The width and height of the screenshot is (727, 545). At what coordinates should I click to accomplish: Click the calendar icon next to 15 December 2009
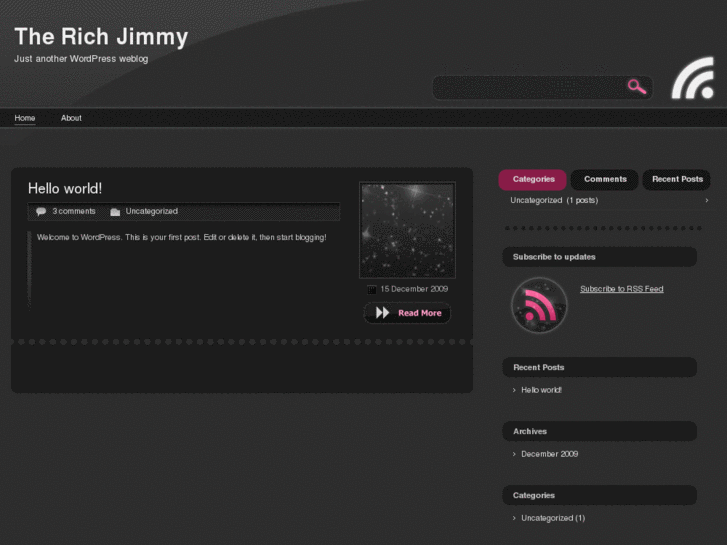pyautogui.click(x=371, y=289)
